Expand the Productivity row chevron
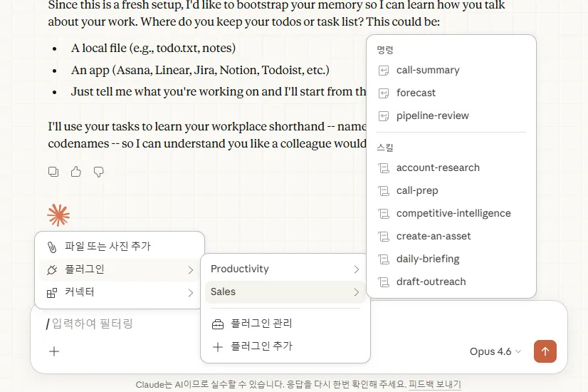Viewport: 588px width, 392px height. pyautogui.click(x=356, y=269)
